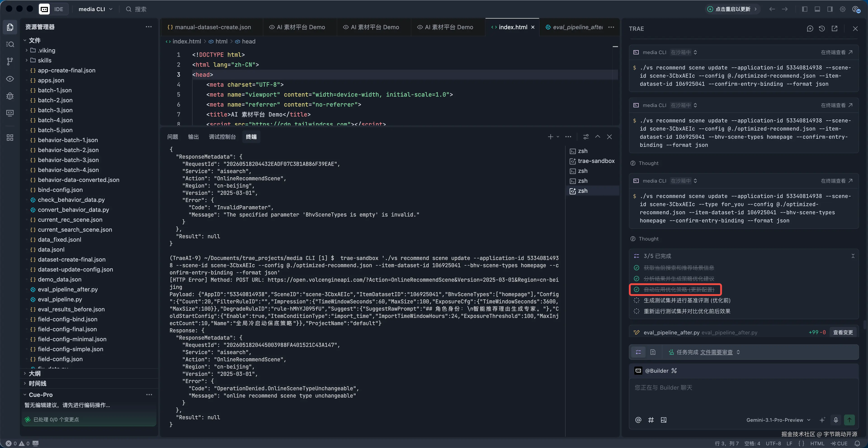Screen dimensions: 868x448
Task: Pop out the TRAE panel in new window
Action: coord(834,29)
